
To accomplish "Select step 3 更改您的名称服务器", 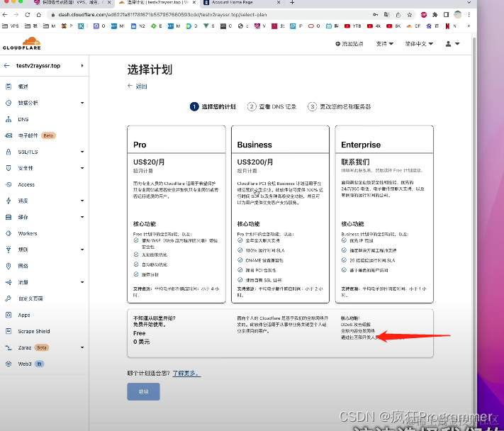I will pos(339,107).
